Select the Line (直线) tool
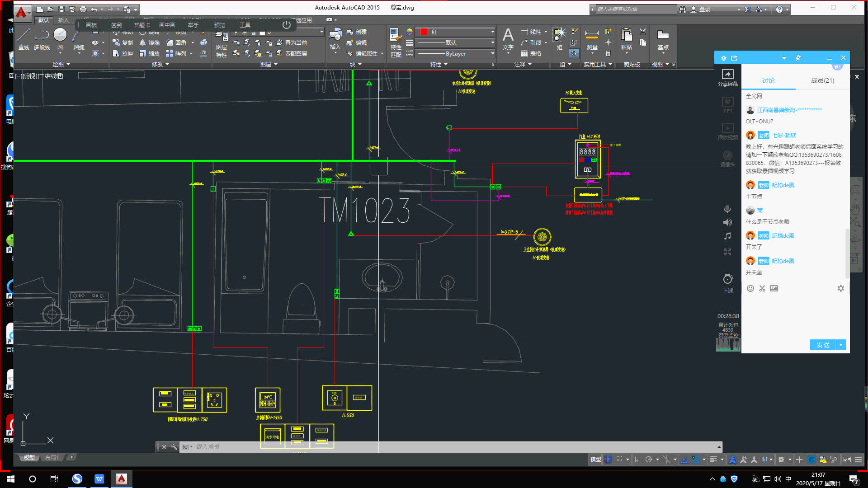This screenshot has height=488, width=868. click(x=24, y=35)
